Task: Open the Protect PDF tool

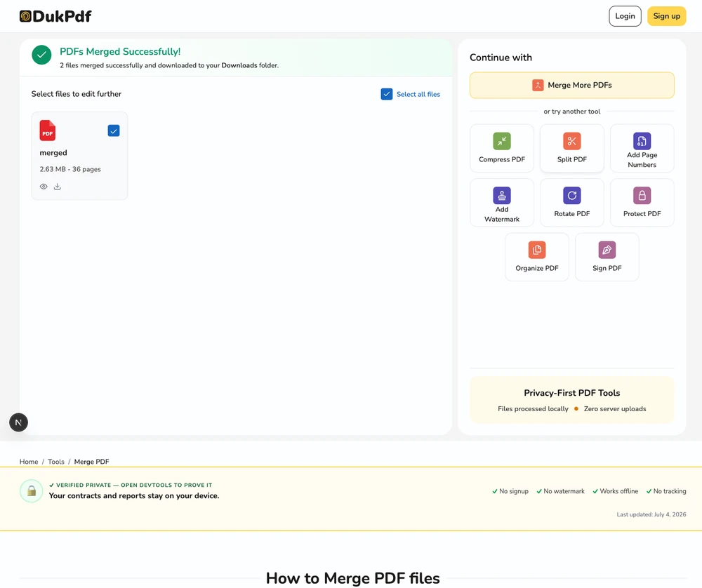Action: (x=642, y=203)
